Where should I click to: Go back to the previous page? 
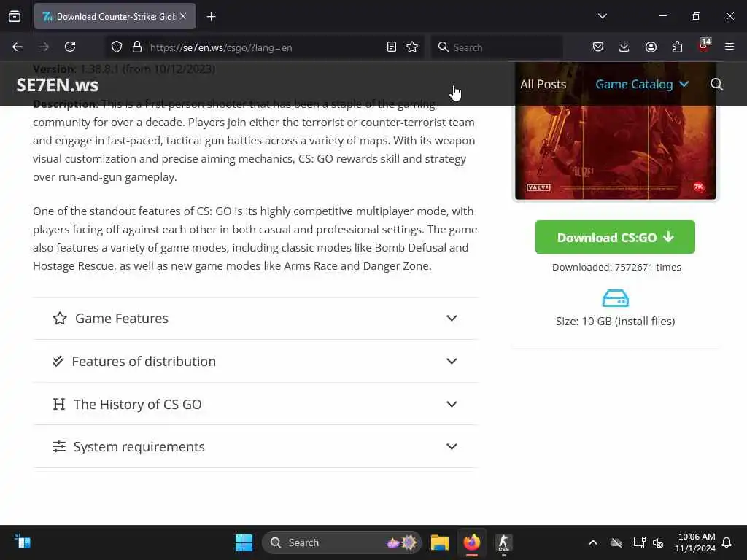tap(18, 47)
